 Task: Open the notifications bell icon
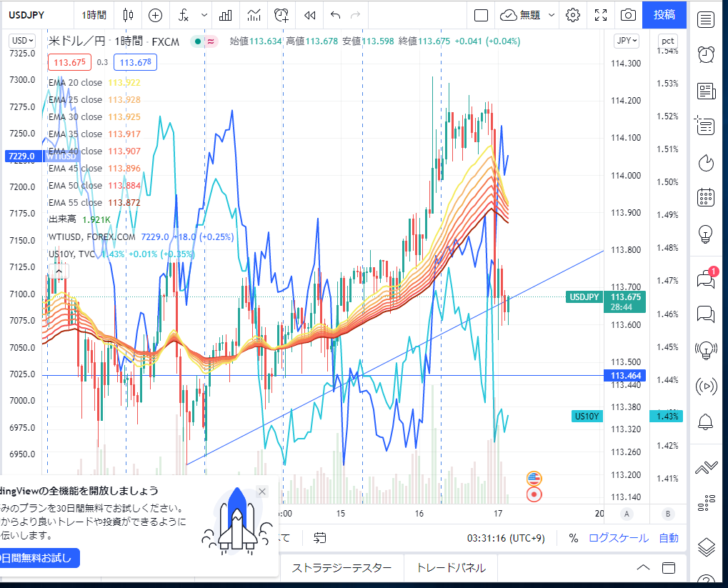tap(706, 422)
